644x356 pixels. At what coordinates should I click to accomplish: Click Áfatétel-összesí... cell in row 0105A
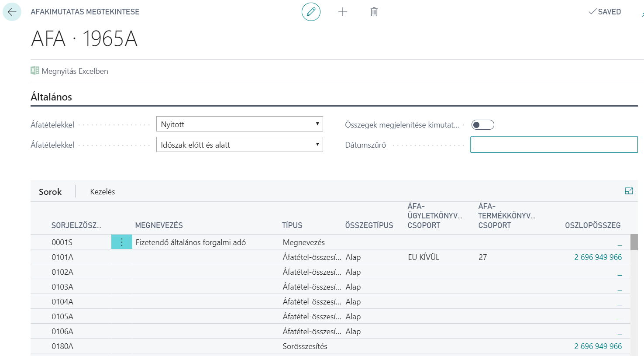312,317
